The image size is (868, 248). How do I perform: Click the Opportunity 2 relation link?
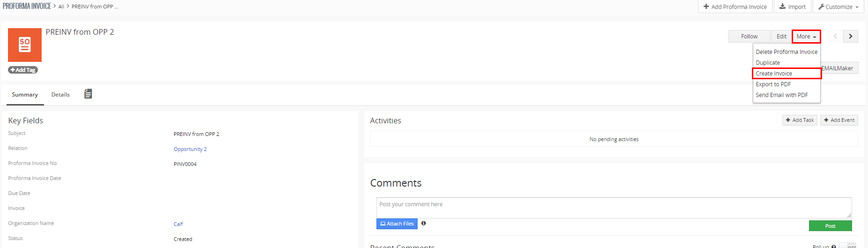pos(190,149)
